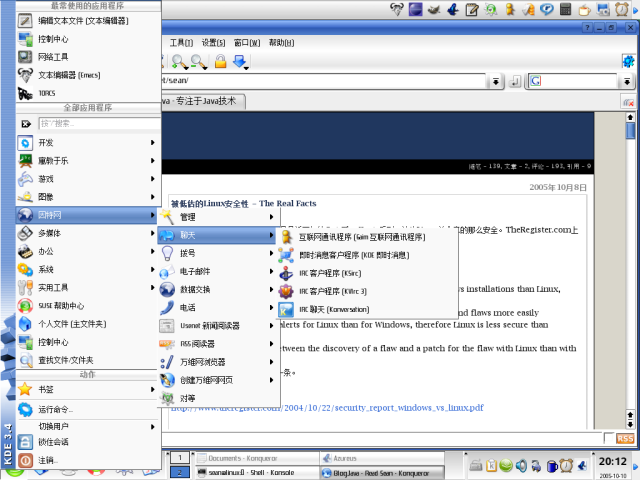Launch Gaim 互联网通讯程序
640x480 pixels.
[x=367, y=237]
